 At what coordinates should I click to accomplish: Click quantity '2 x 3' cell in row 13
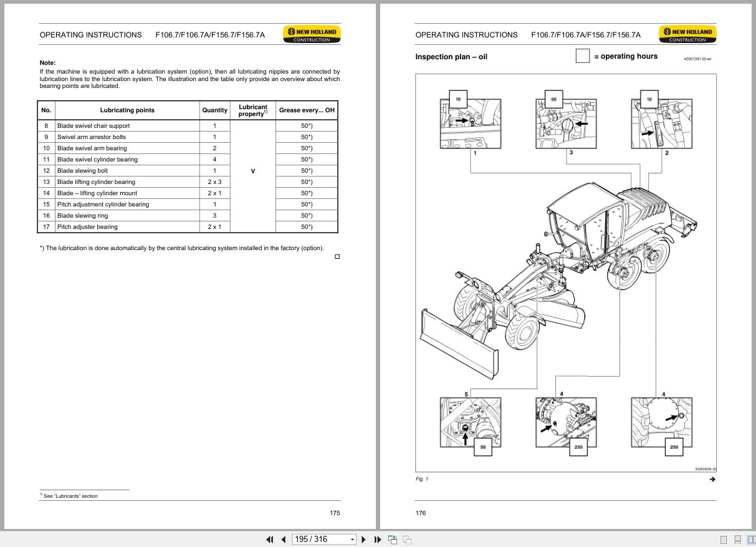214,182
